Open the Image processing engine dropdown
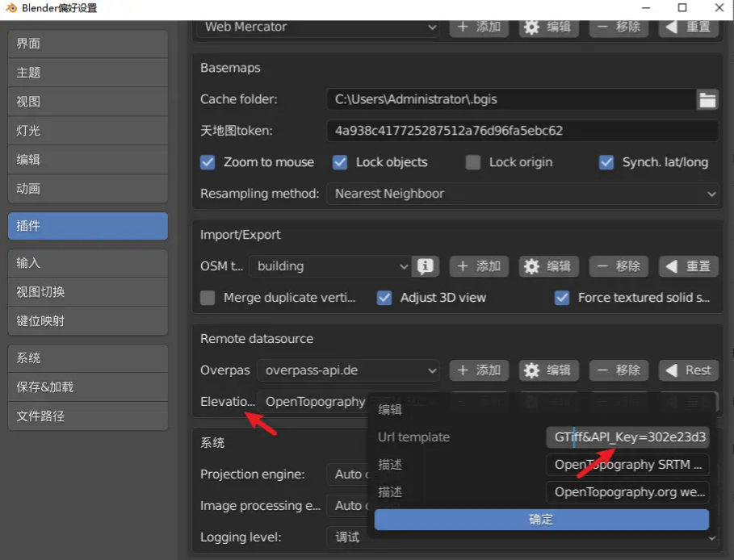The width and height of the screenshot is (734, 560). click(349, 506)
